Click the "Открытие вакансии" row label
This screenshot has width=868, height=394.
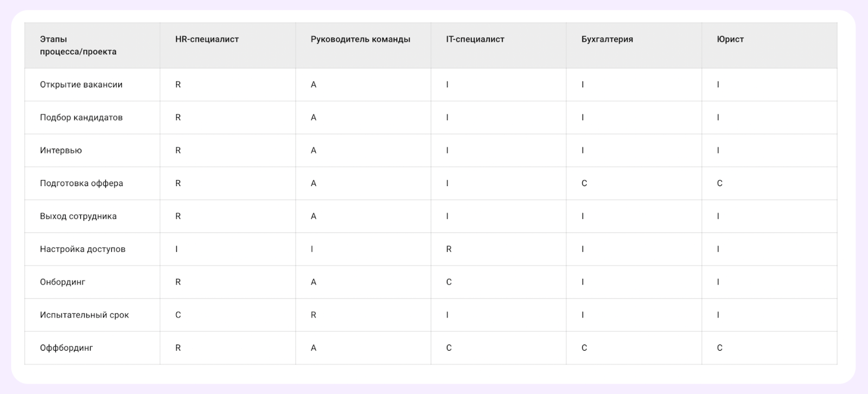pyautogui.click(x=81, y=85)
